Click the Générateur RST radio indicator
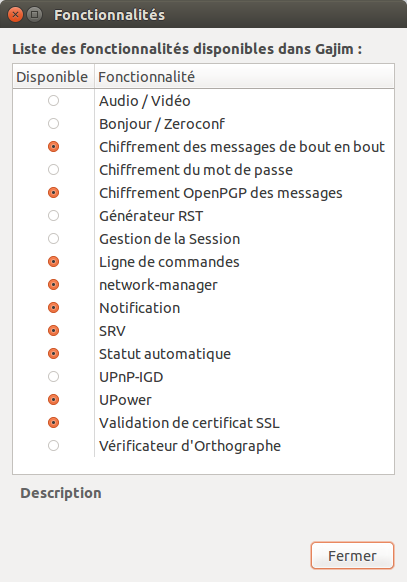Image resolution: width=407 pixels, height=582 pixels. pyautogui.click(x=53, y=216)
